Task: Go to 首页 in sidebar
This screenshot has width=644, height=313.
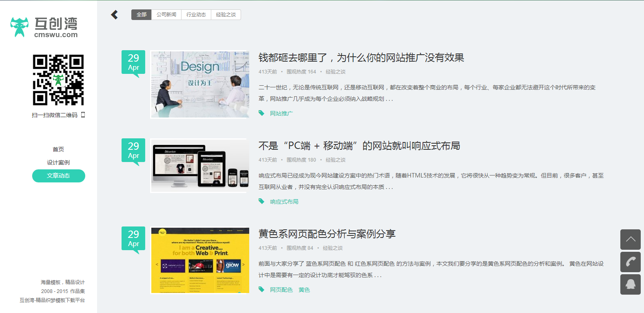Action: coord(58,149)
